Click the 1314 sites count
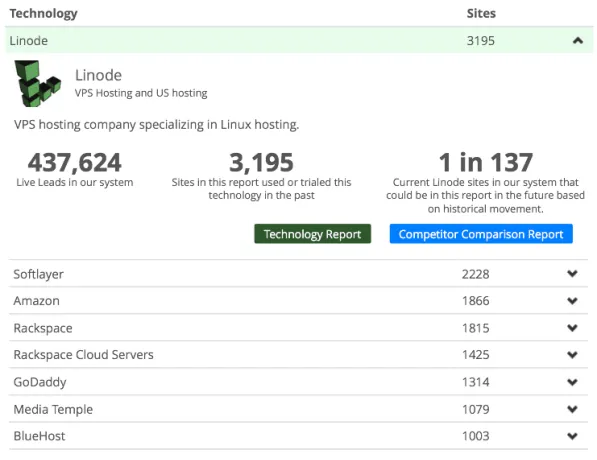597x460 pixels. 476,382
